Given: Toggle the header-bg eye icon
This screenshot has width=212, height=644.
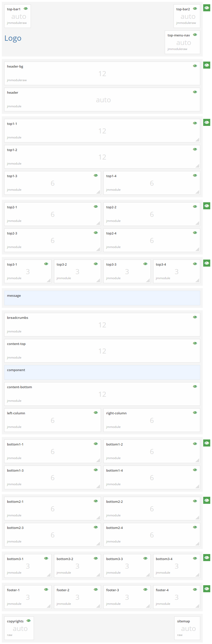Looking at the screenshot, I should [x=195, y=66].
